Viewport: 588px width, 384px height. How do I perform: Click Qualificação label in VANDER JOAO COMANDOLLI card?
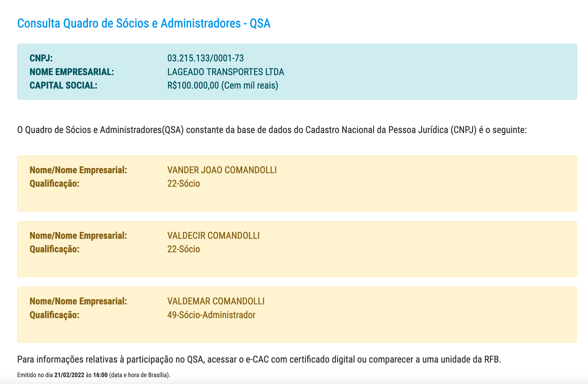(x=54, y=184)
